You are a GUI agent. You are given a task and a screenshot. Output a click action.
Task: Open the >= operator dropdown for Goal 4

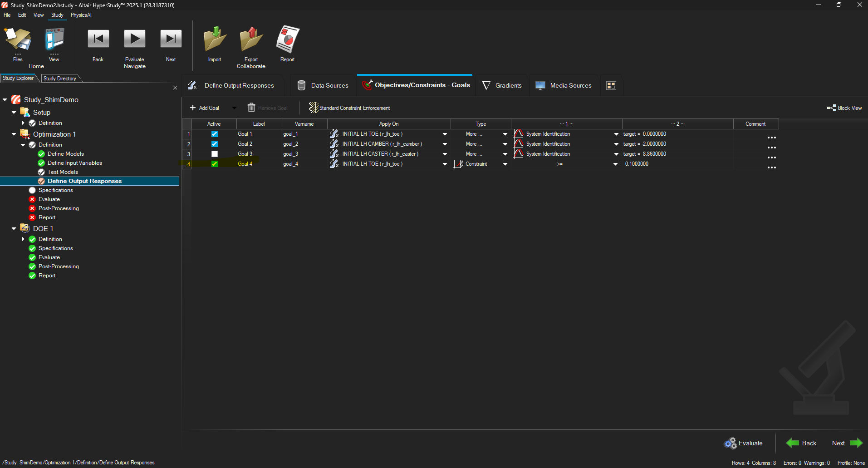click(x=616, y=164)
